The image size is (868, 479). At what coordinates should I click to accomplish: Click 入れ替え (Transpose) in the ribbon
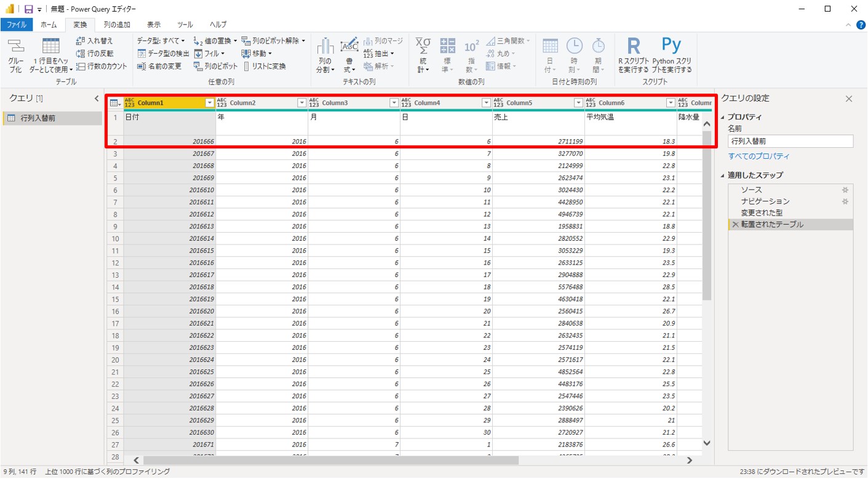94,41
